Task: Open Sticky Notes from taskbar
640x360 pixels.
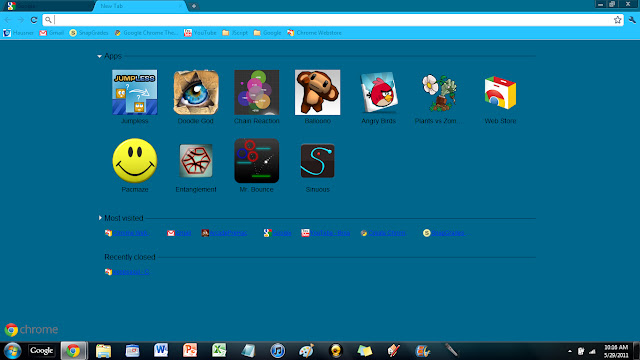Action: 364,351
